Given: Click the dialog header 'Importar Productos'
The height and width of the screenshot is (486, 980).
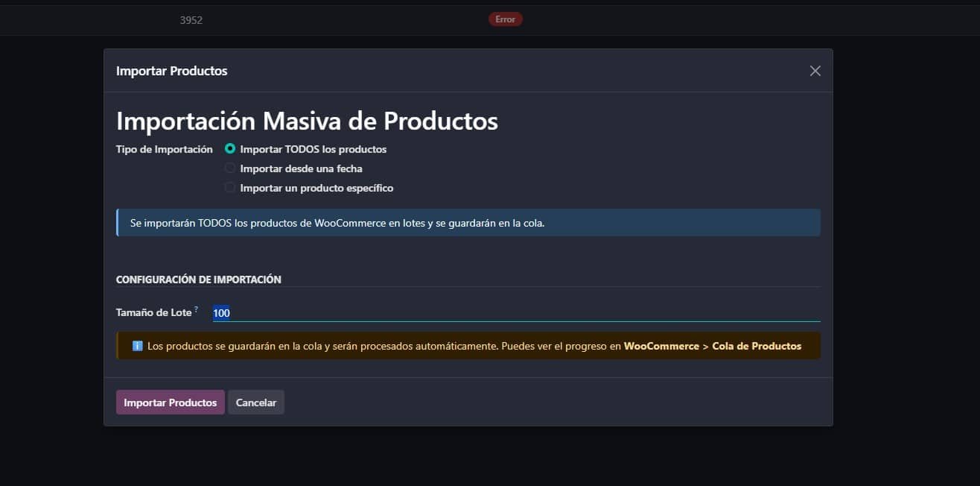Looking at the screenshot, I should pyautogui.click(x=171, y=70).
